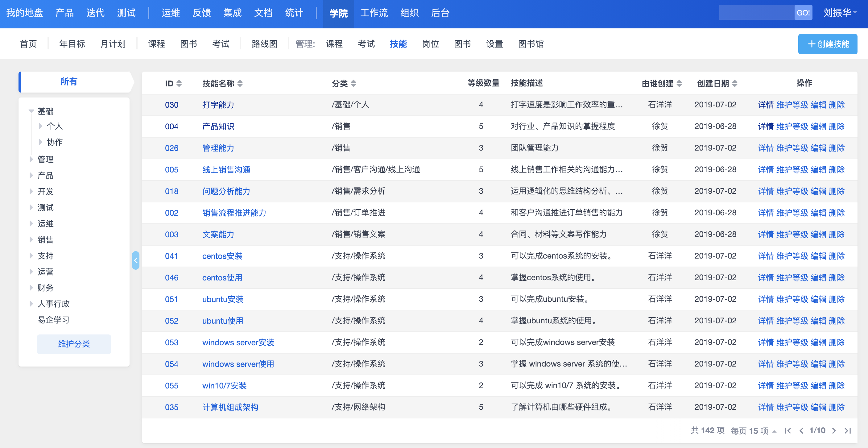Jump to last page arrow

pyautogui.click(x=847, y=430)
